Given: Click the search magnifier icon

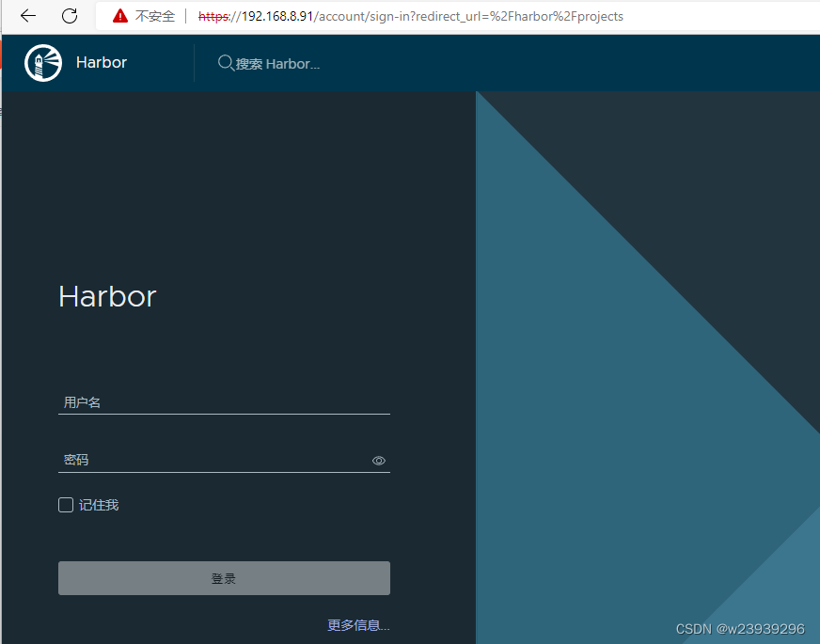Looking at the screenshot, I should (x=226, y=63).
